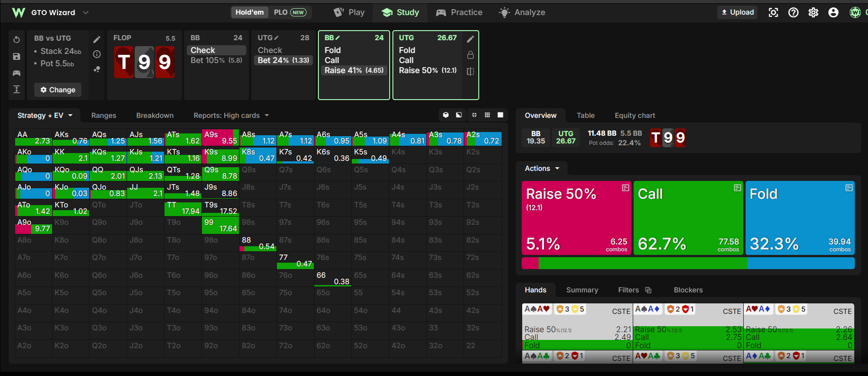Select the A9s cell in the matrix
Screen dimensions: 868x376
tap(221, 138)
